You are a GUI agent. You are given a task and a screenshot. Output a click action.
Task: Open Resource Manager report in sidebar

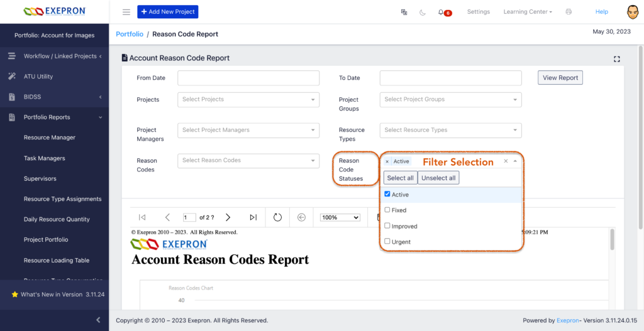[x=50, y=138]
